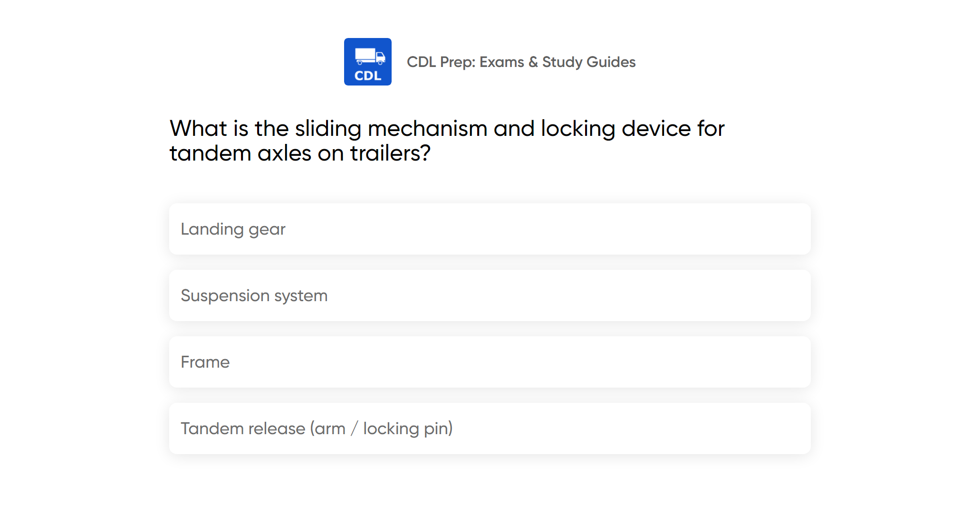
Task: Pick the 'Frame' answer option
Action: click(490, 362)
